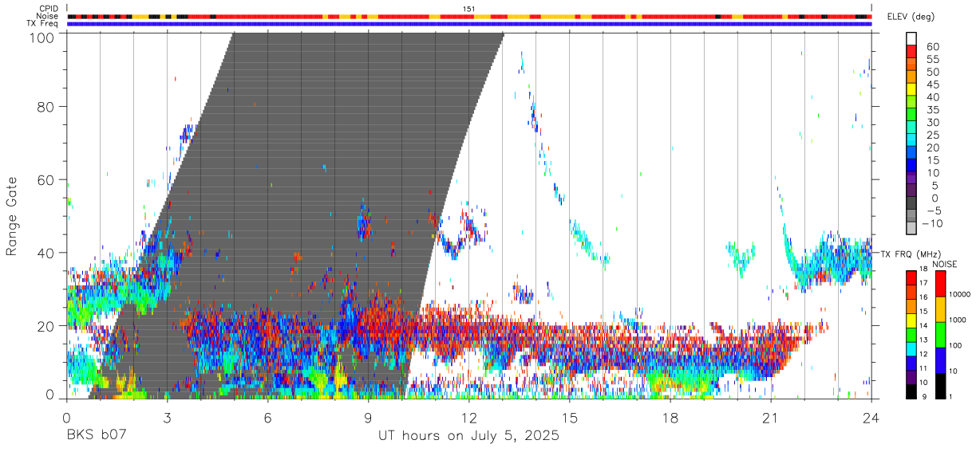Click the x-axis tick label '24'
Image resolution: width=980 pixels, height=452 pixels.
coord(871,418)
